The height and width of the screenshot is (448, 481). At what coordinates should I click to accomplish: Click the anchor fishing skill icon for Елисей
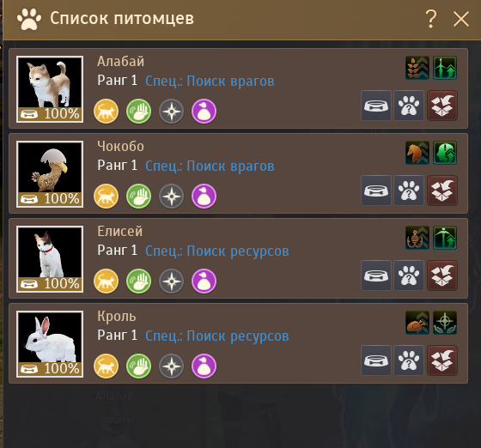click(417, 238)
